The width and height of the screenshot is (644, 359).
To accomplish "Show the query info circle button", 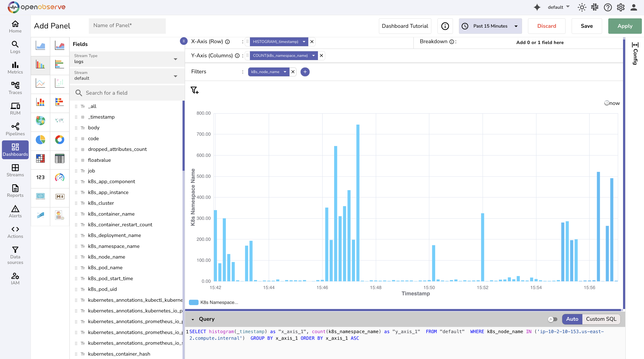I will click(445, 26).
